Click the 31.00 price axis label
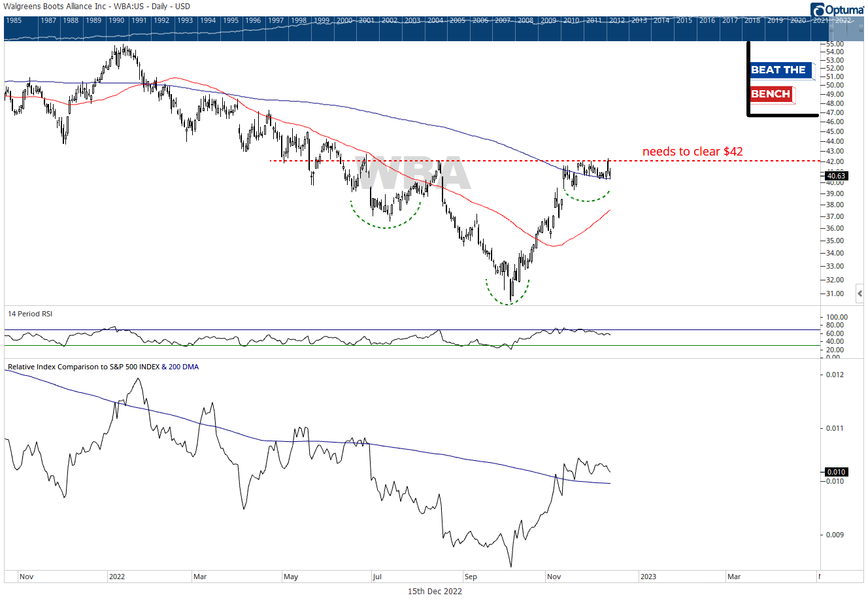The height and width of the screenshot is (604, 868). click(835, 294)
